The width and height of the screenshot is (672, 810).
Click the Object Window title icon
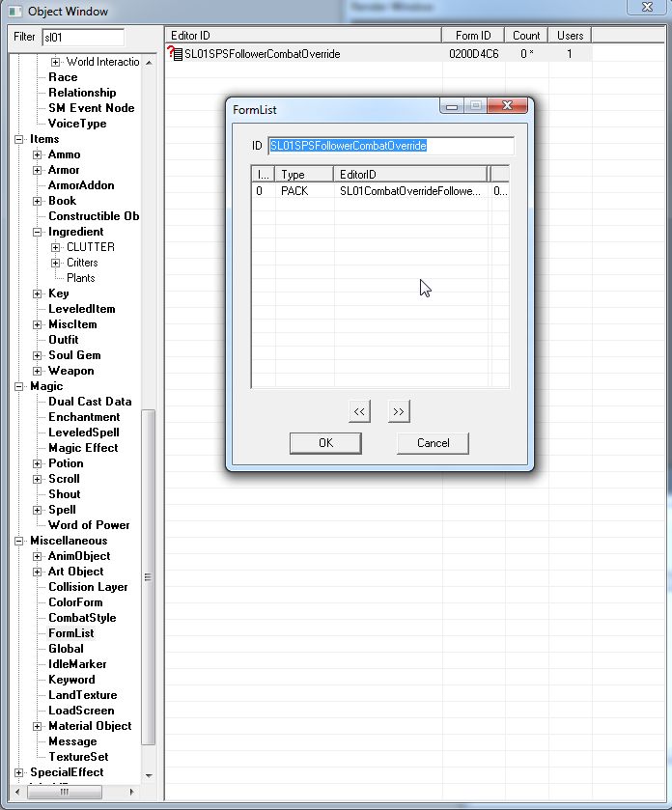click(x=15, y=11)
